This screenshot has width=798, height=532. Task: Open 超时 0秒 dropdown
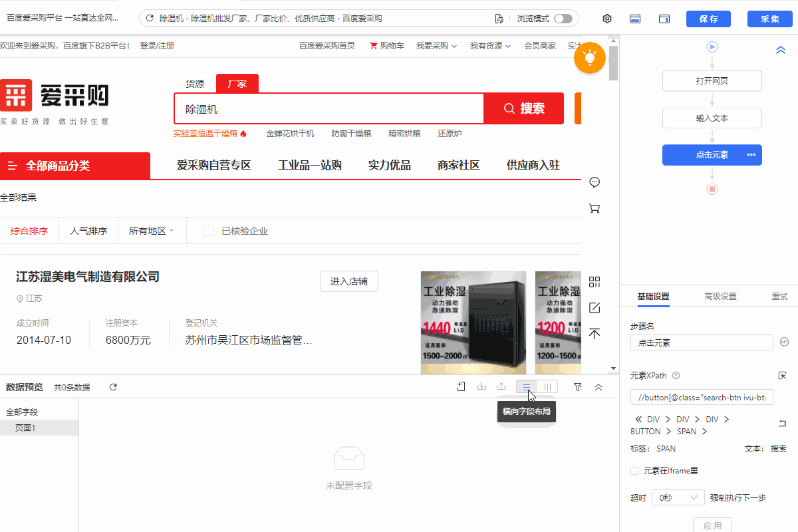678,497
